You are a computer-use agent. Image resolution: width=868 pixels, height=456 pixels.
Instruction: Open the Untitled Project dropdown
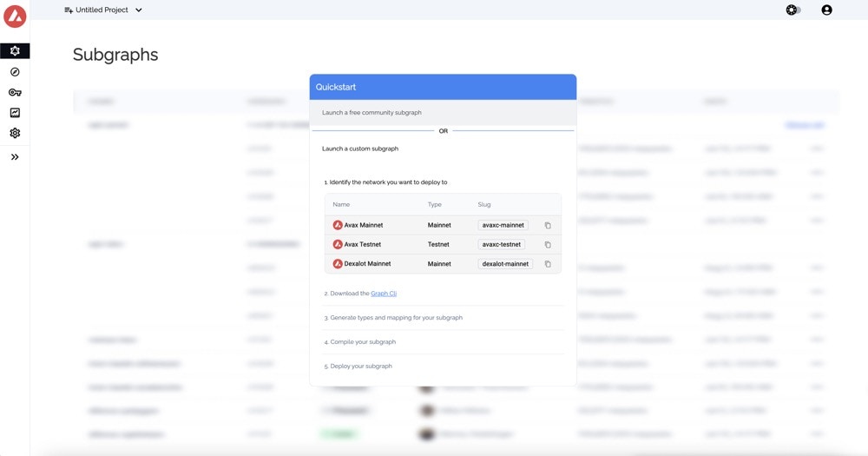[103, 10]
